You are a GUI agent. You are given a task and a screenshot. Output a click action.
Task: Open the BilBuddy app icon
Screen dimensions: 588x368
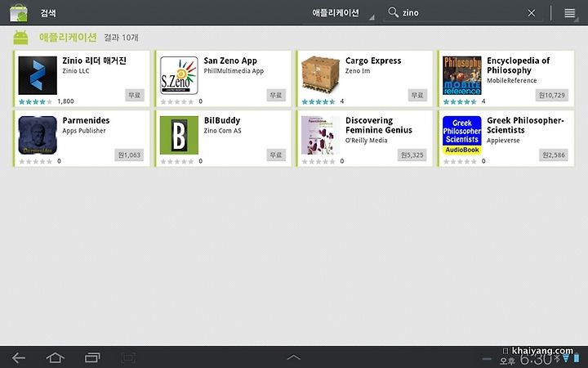click(x=179, y=135)
